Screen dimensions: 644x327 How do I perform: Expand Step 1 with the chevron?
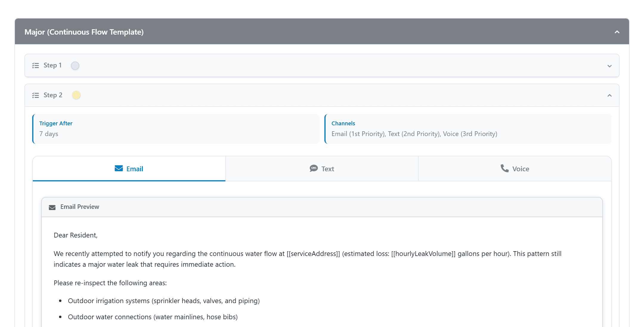[609, 66]
